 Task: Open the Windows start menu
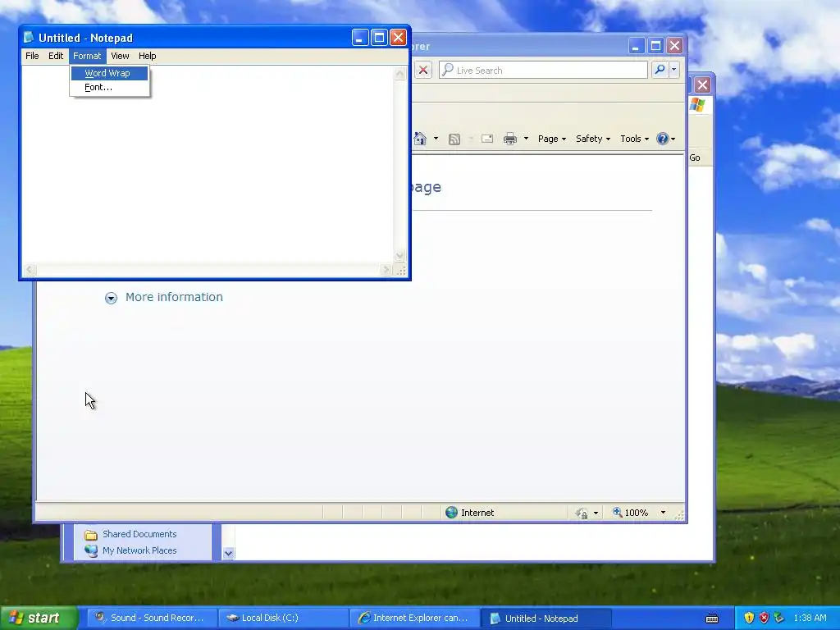click(x=39, y=618)
